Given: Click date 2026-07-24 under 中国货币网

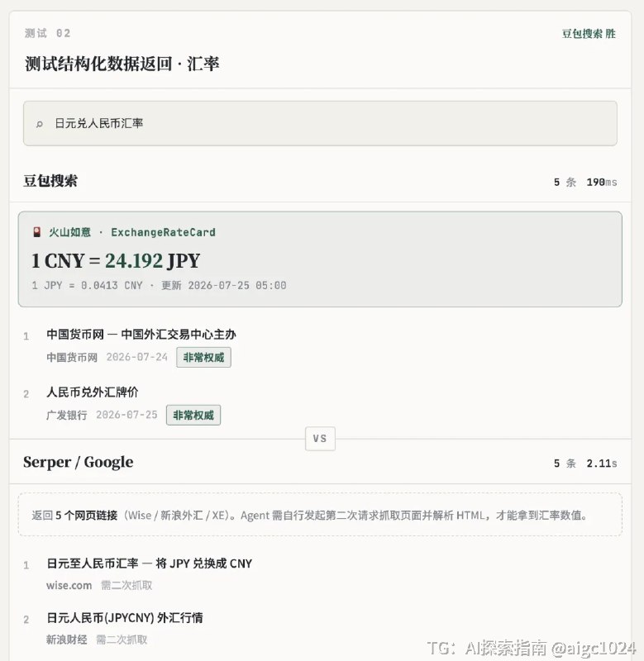Looking at the screenshot, I should click(137, 357).
